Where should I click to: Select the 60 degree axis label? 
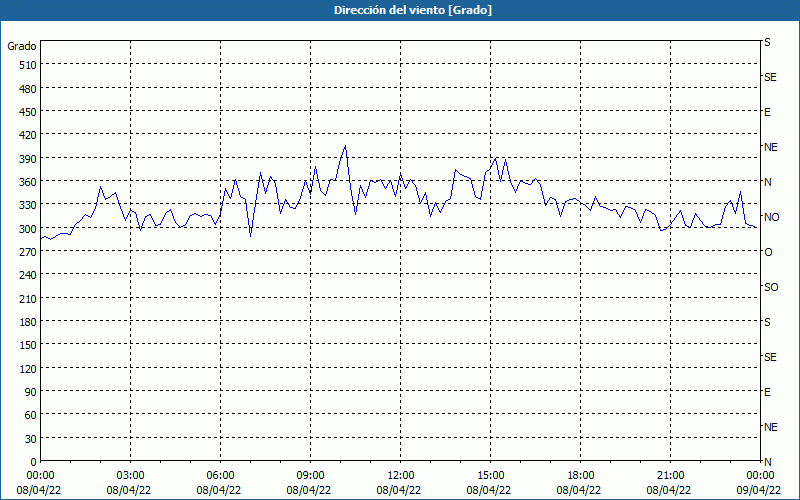click(x=31, y=415)
